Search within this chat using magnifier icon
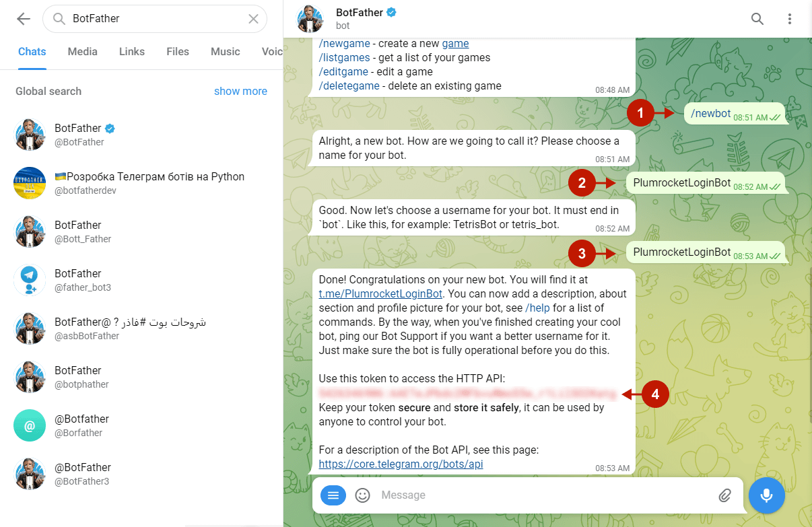Screen dimensions: 812x527 click(x=757, y=19)
